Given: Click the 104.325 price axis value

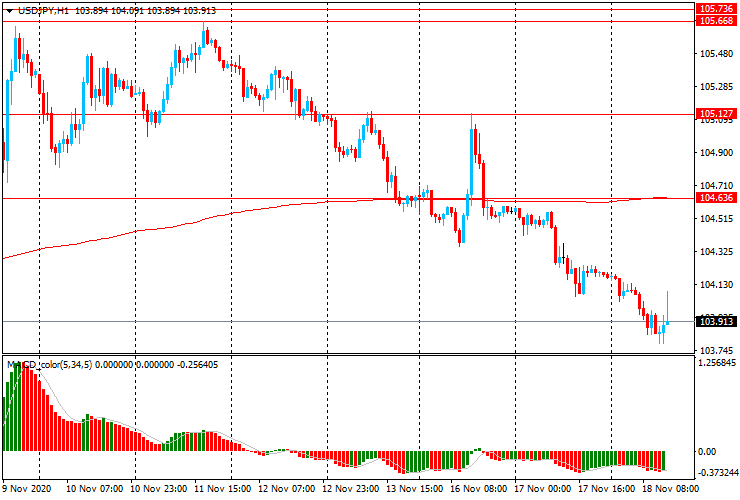Looking at the screenshot, I should pos(716,252).
